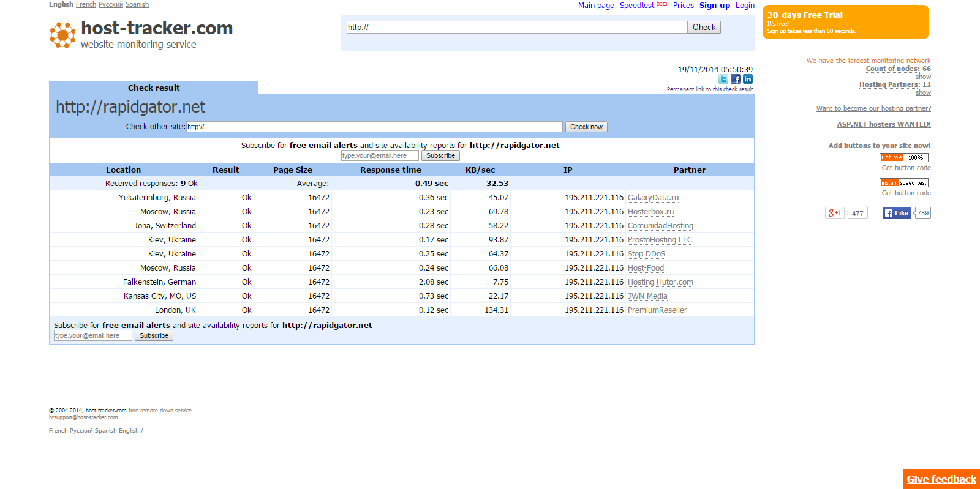Focus the 'Check other site' URL field
The height and width of the screenshot is (489, 980).
374,127
